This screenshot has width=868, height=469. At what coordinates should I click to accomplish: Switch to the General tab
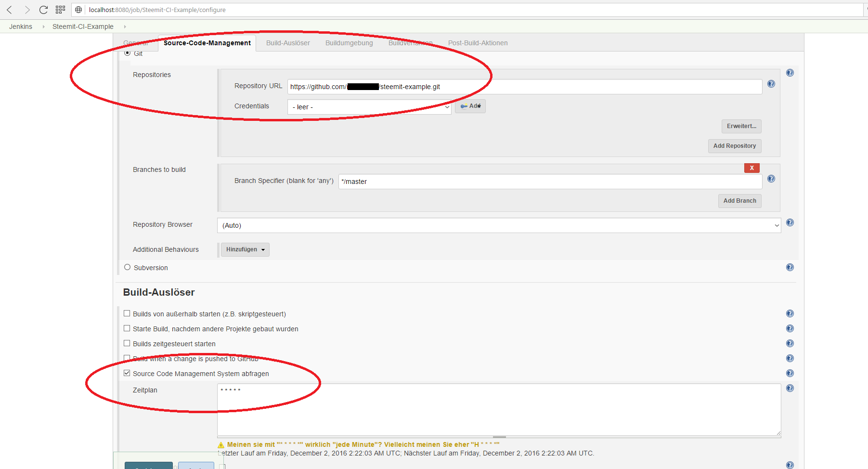pyautogui.click(x=136, y=43)
